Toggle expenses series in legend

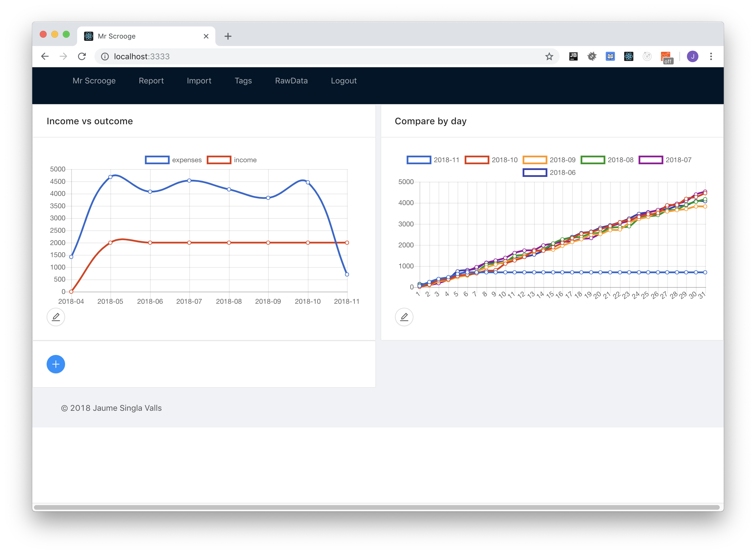[173, 160]
